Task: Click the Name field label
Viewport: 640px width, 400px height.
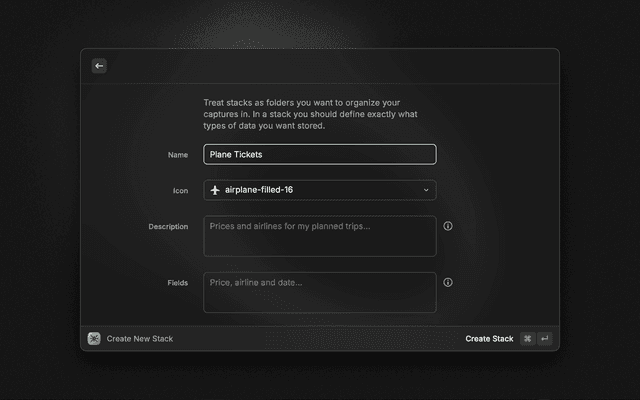Action: click(178, 155)
